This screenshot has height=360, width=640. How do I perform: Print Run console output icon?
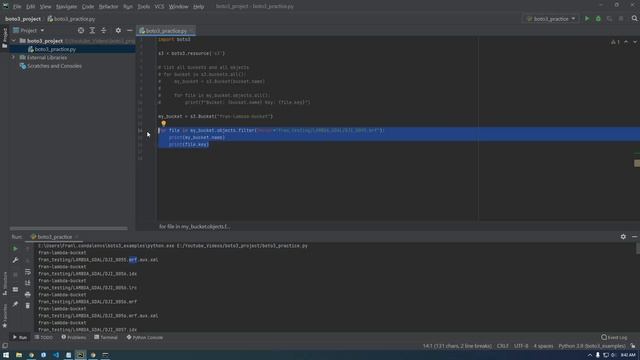click(x=28, y=294)
